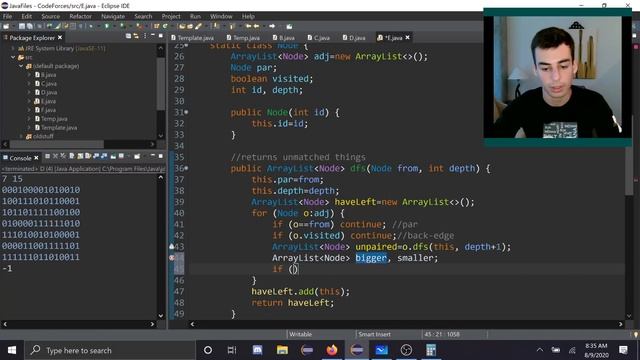This screenshot has width=640, height=360.
Task: Click the New file toolbar icon
Action: 6,26
